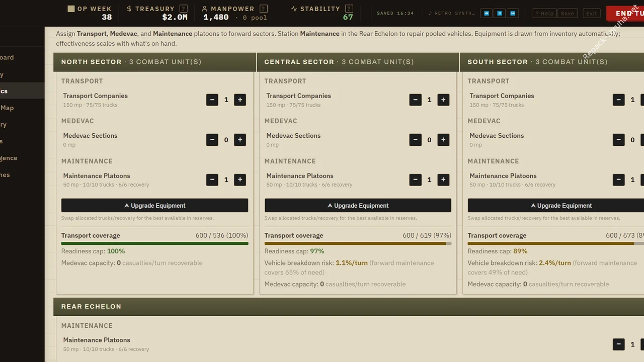Screen dimensions: 644x362
Task: Decrease South Sector Transport Companies
Action: click(x=619, y=100)
